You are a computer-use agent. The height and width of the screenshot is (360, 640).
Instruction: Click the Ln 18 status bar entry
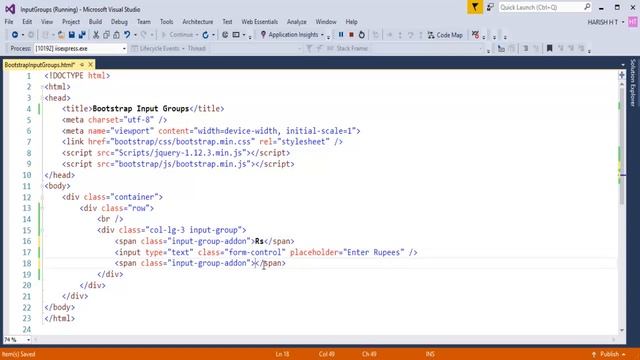coord(282,354)
